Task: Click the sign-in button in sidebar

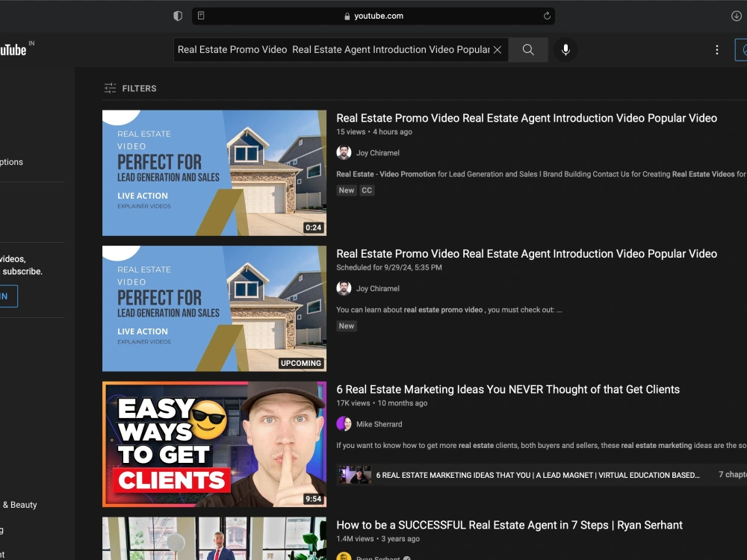Action: tap(8, 296)
